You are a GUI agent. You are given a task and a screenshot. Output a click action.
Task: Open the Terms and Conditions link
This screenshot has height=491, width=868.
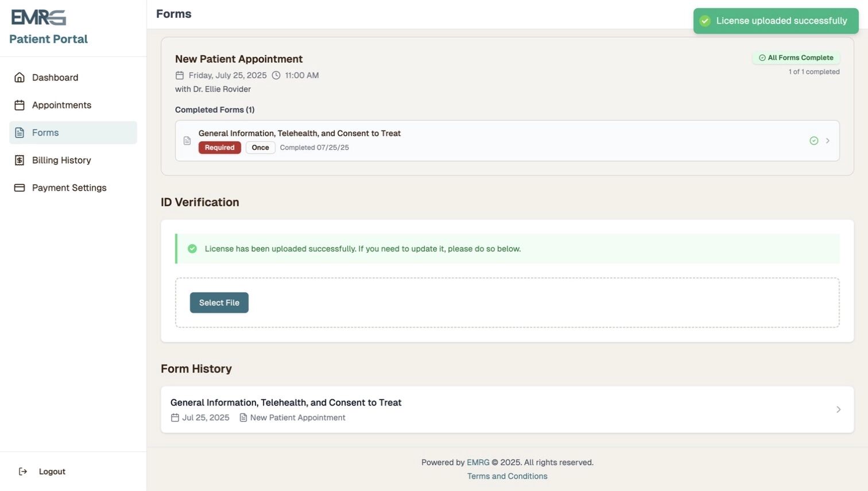[506, 475]
